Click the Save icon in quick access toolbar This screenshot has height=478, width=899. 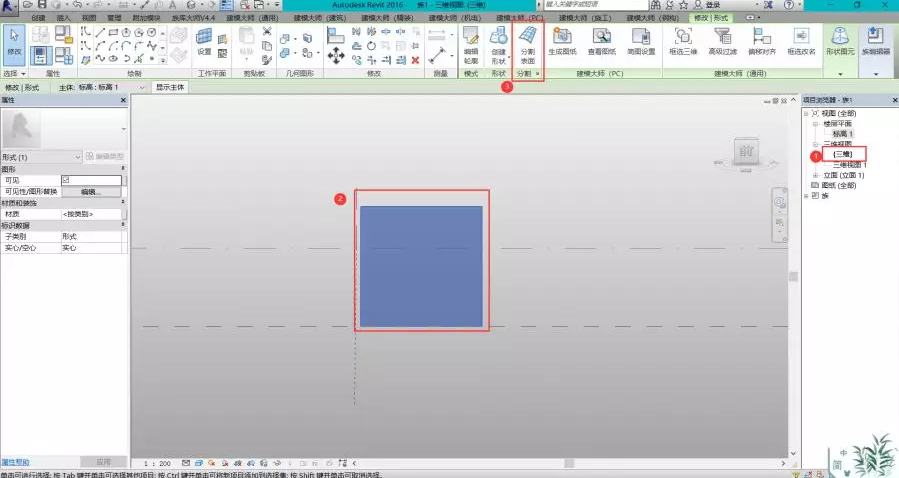(42, 5)
